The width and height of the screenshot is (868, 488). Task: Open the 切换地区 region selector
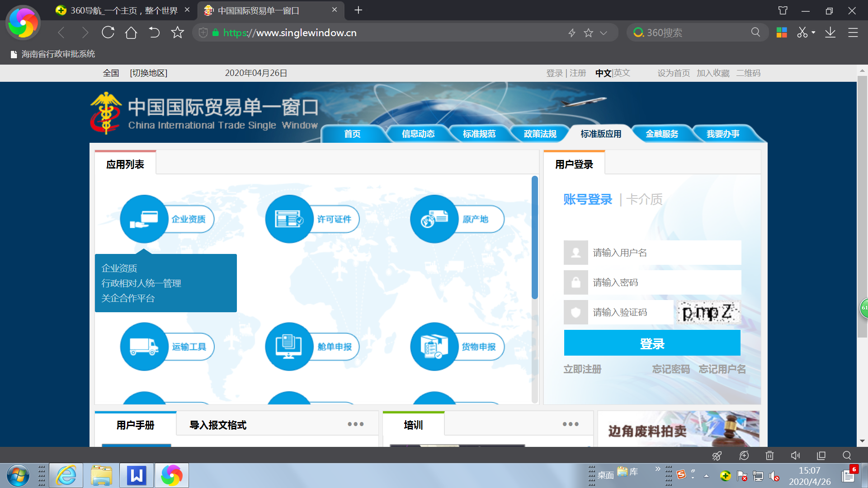point(148,73)
